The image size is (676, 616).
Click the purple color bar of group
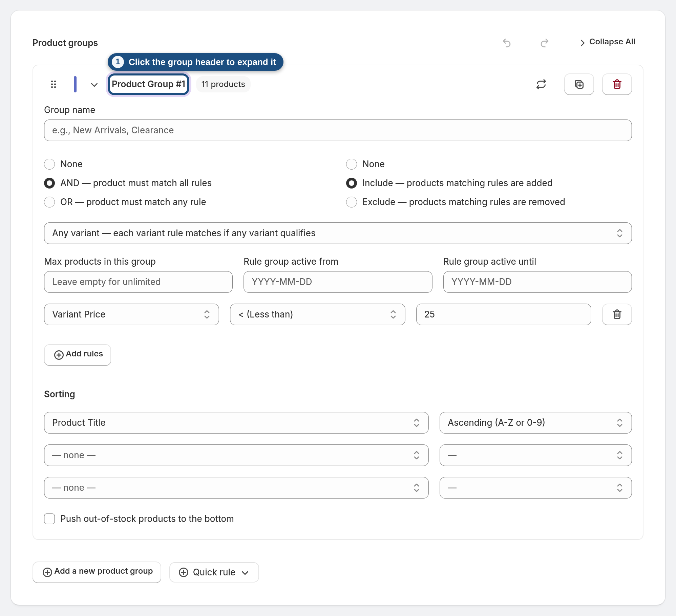[75, 84]
